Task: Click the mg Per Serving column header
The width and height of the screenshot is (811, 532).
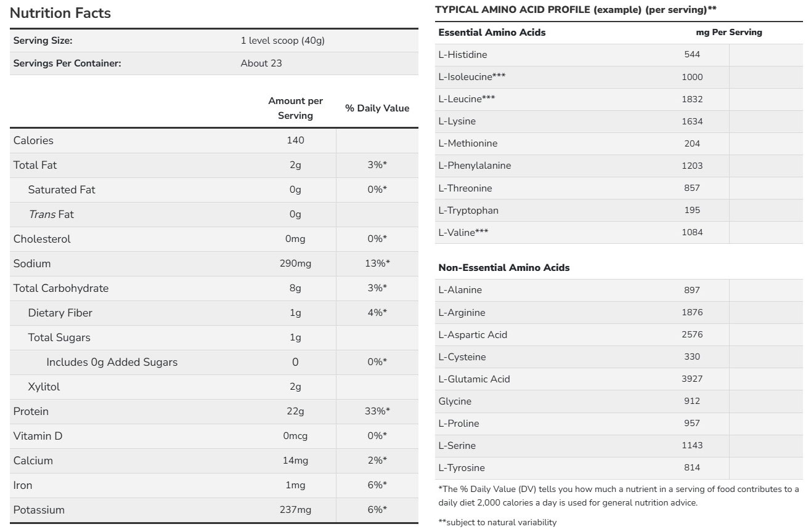Action: (729, 33)
